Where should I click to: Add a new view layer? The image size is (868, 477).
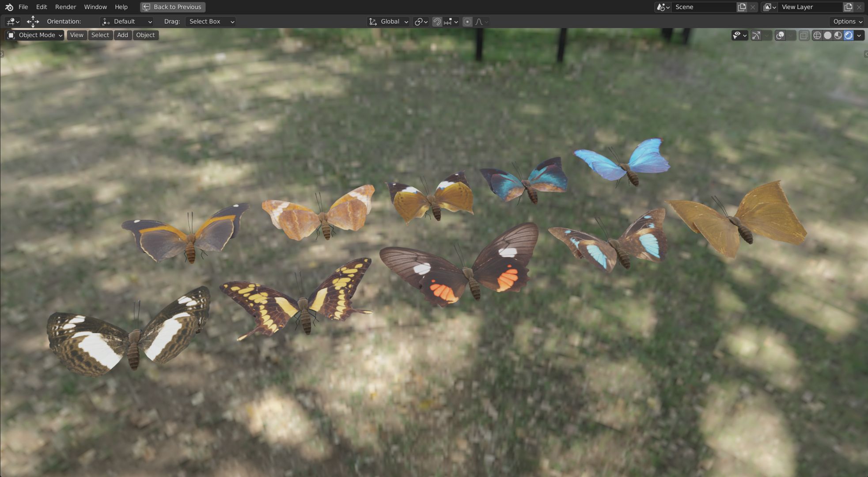pos(848,7)
